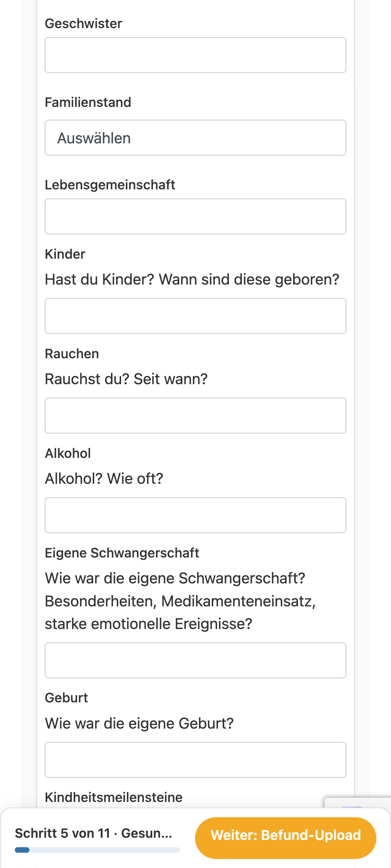Click the Alkohol label text
Viewport: 391px width, 868px height.
(x=68, y=454)
